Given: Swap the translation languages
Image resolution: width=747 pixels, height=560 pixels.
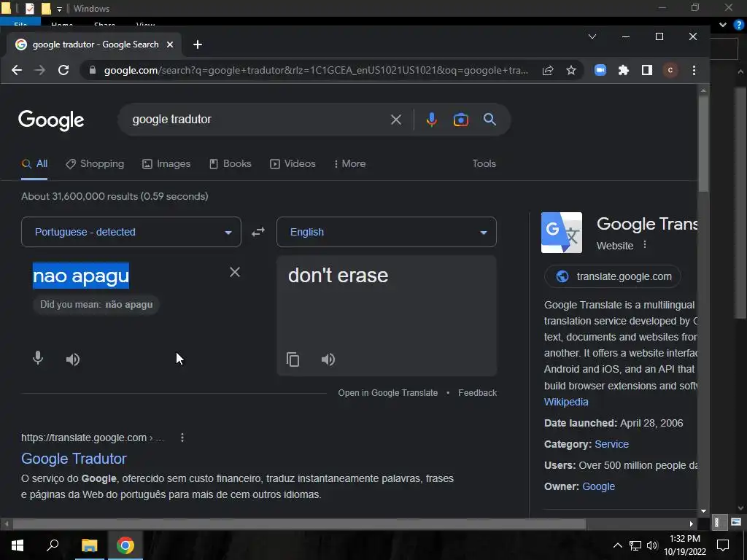Looking at the screenshot, I should (258, 232).
